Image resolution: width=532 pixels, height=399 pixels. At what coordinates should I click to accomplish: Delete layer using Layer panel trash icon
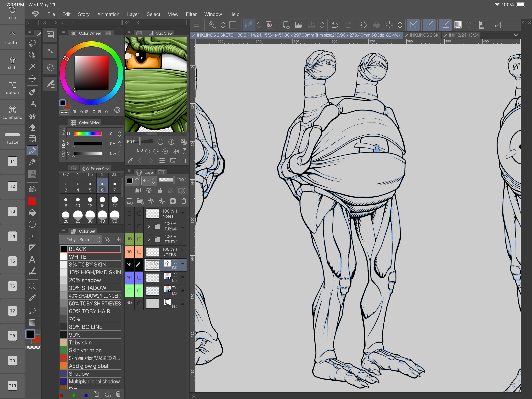click(x=184, y=201)
